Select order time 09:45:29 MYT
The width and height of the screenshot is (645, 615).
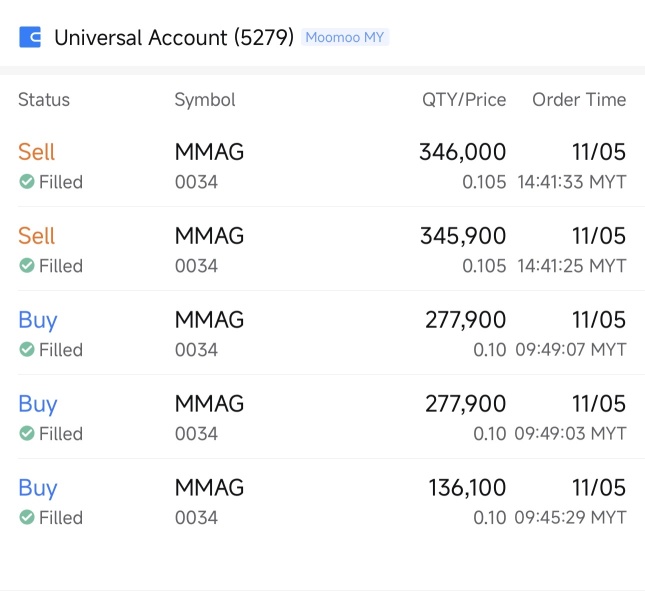click(x=571, y=518)
